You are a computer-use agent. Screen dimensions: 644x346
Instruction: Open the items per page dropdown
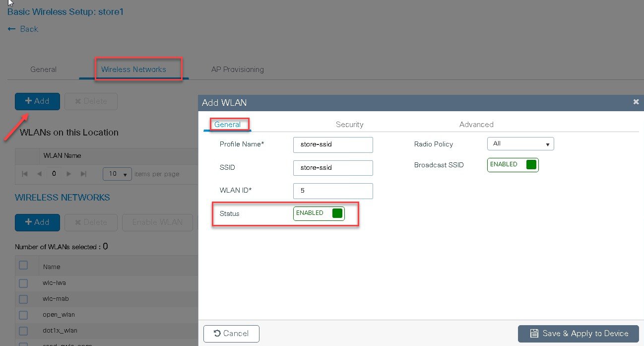(x=117, y=174)
